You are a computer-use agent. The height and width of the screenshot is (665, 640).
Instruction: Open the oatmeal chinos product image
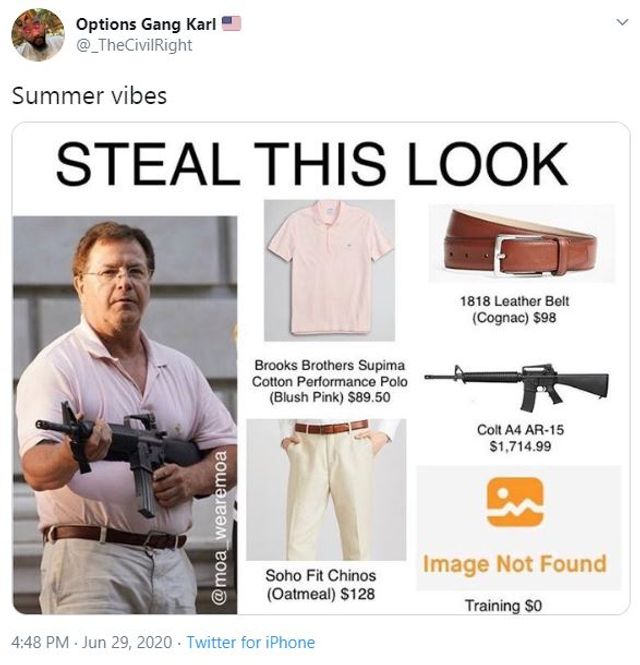(326, 490)
